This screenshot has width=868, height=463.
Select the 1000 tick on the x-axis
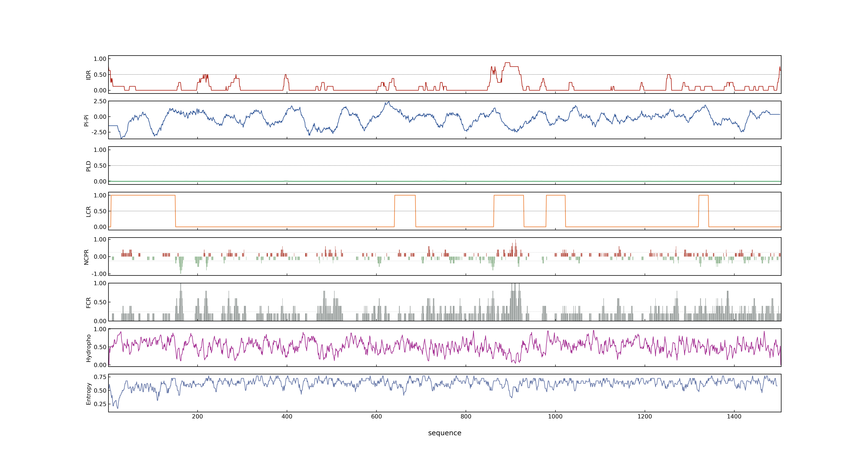[x=555, y=416]
